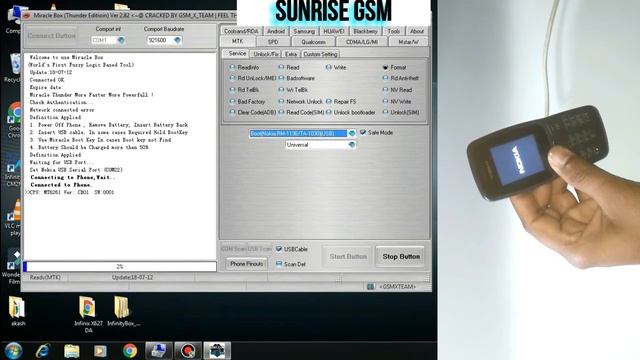Screen dimensions: 640x360
Task: Open the Tools tab
Action: coord(394,31)
